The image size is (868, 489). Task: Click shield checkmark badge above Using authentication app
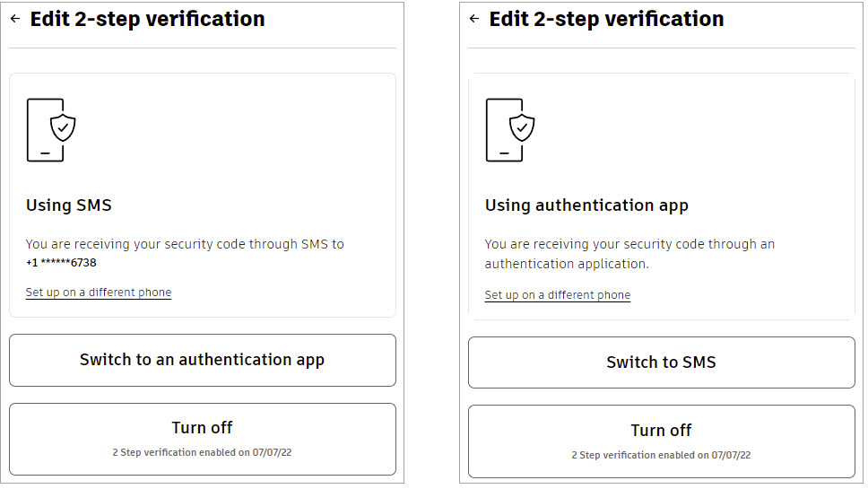[x=522, y=128]
